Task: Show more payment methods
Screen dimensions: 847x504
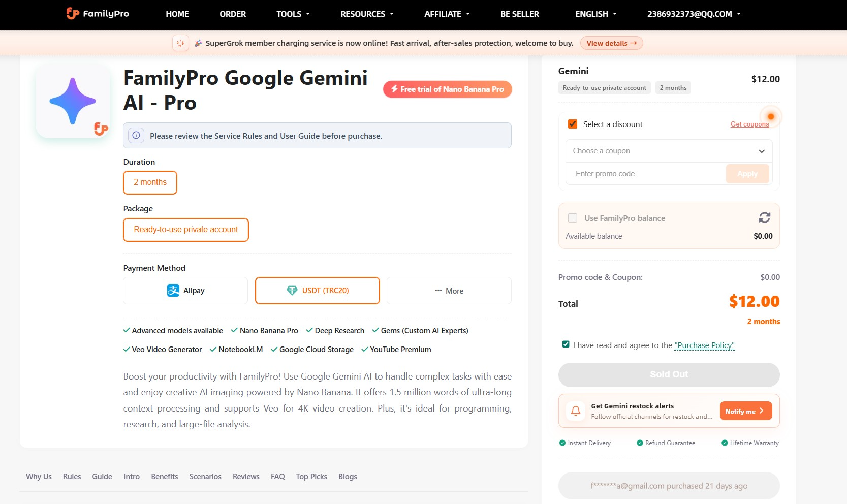Action: 449,291
